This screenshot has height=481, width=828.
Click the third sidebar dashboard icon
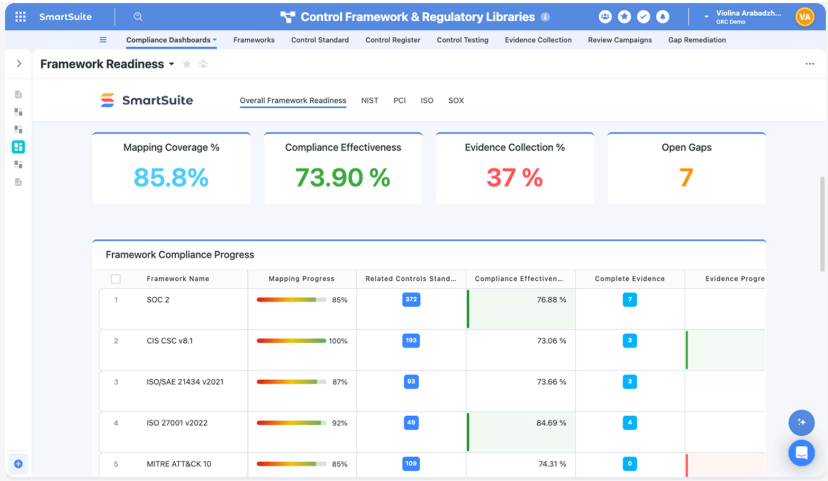[x=18, y=129]
